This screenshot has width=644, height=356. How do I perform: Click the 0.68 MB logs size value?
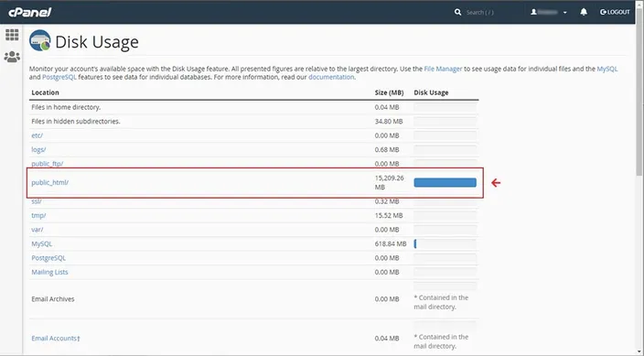387,150
